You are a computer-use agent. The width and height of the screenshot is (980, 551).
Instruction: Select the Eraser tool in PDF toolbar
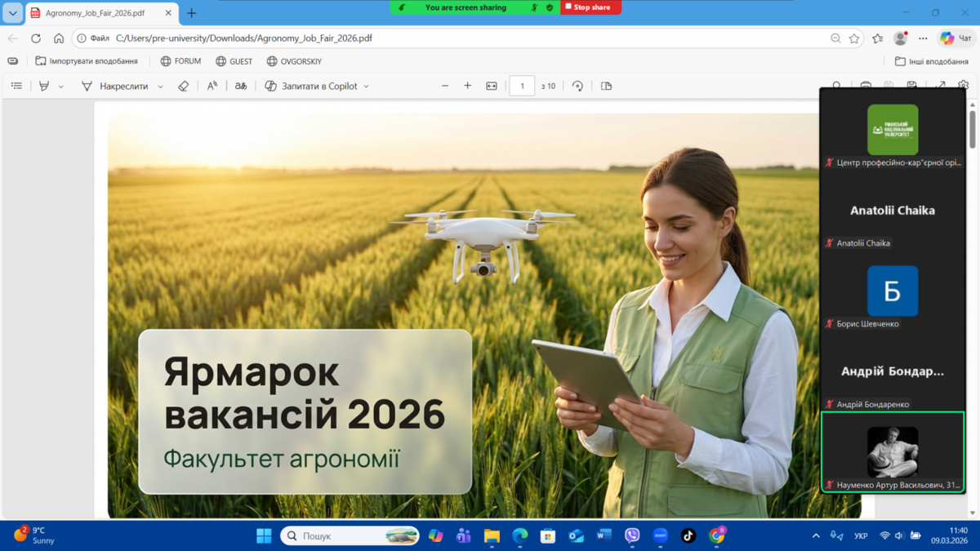[183, 86]
